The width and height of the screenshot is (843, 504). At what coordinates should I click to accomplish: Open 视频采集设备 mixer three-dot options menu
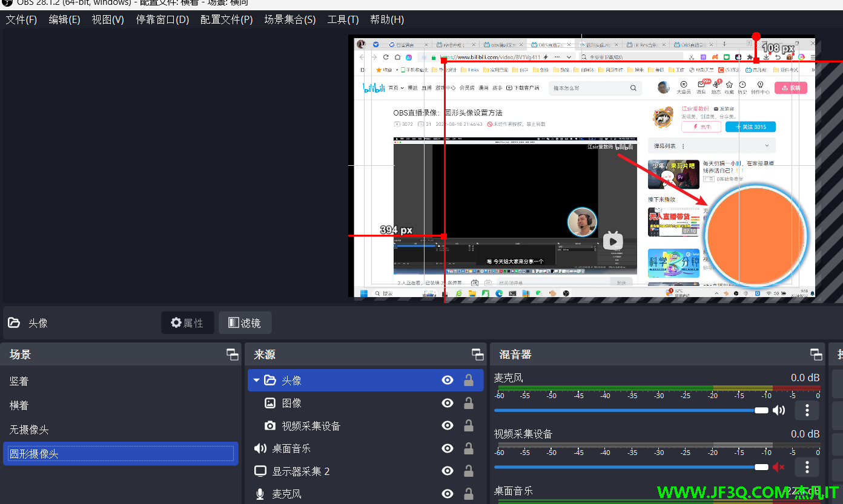coord(807,466)
